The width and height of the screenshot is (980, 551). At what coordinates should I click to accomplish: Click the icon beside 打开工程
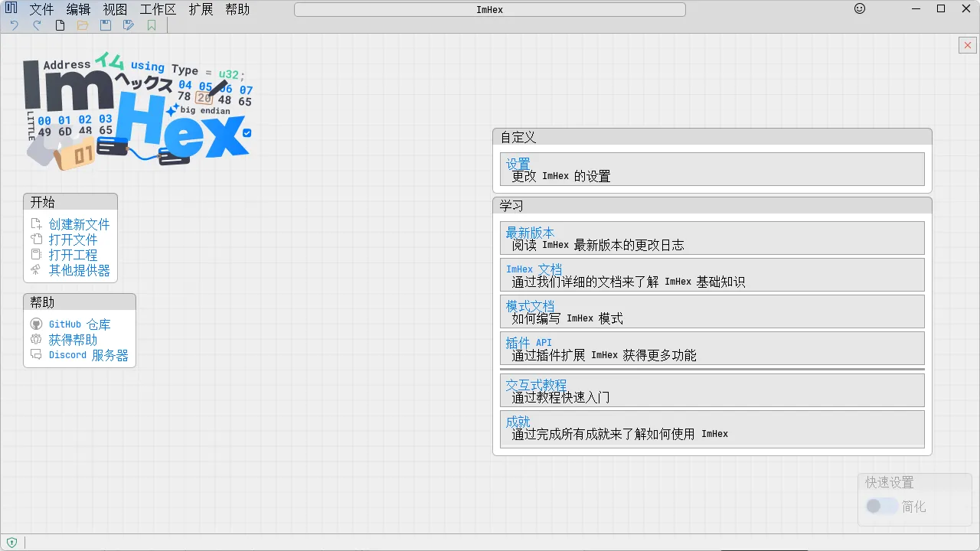point(36,255)
